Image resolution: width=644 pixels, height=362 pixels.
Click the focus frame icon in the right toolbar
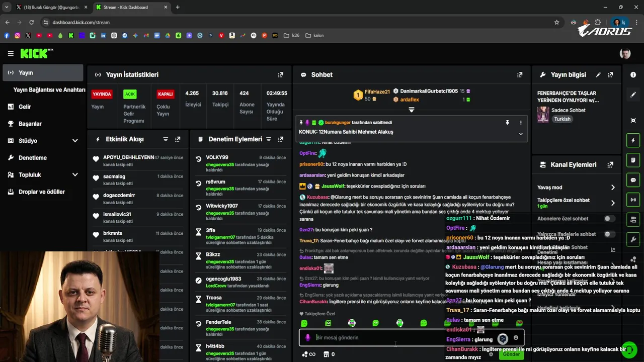coord(633,120)
